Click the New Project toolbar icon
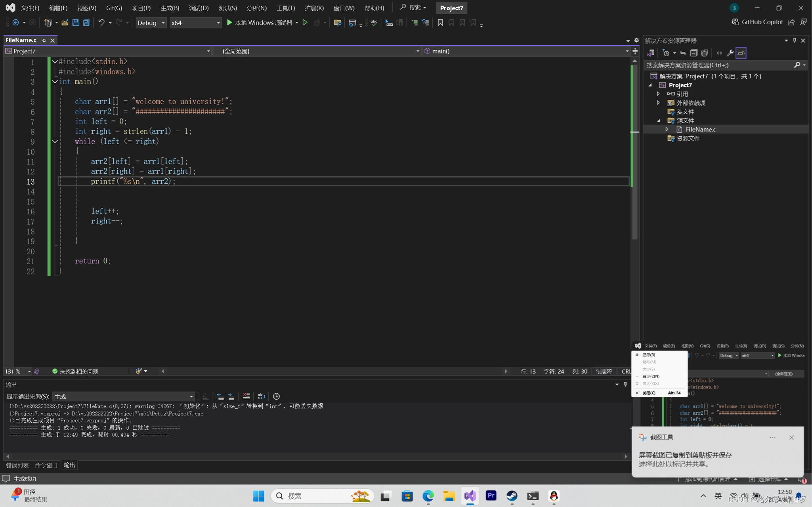The width and height of the screenshot is (812, 507). coord(48,23)
